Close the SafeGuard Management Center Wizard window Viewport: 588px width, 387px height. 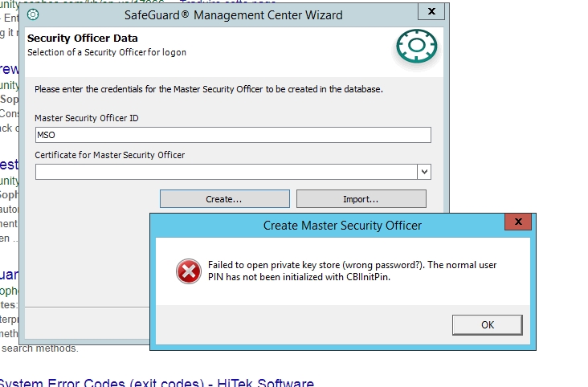click(x=431, y=11)
